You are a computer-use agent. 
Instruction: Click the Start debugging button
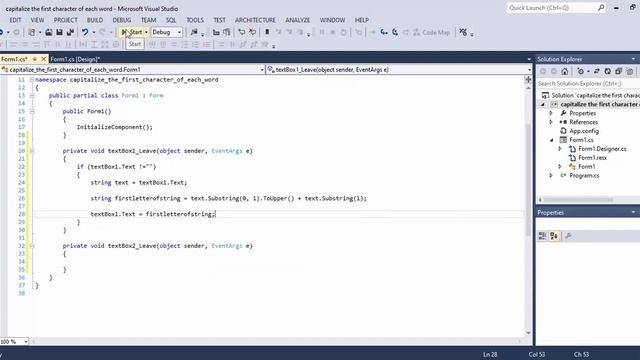[132, 32]
